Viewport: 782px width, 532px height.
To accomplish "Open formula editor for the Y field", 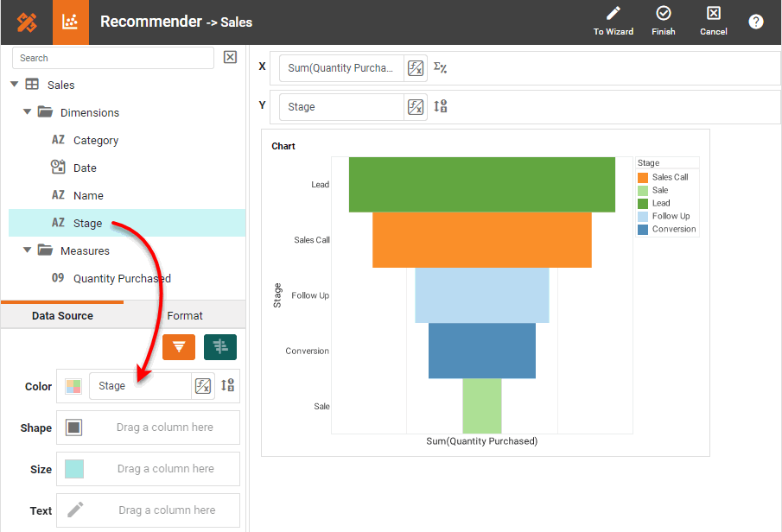I will pyautogui.click(x=416, y=107).
